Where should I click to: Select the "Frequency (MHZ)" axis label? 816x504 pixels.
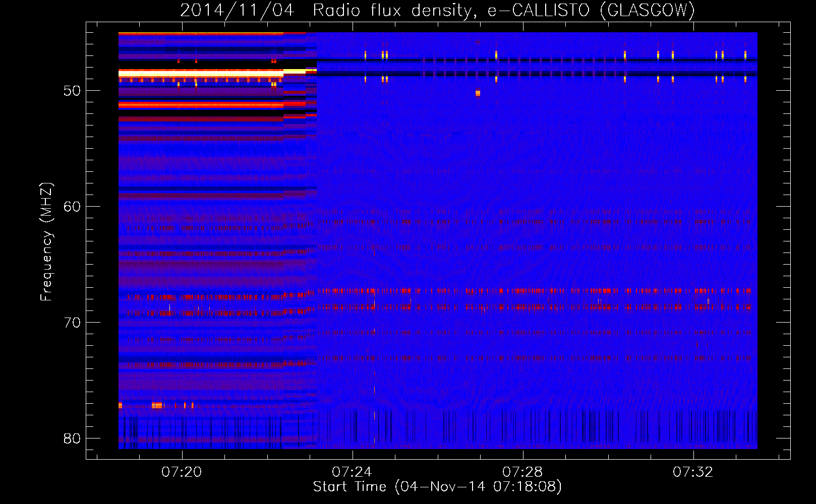point(46,242)
